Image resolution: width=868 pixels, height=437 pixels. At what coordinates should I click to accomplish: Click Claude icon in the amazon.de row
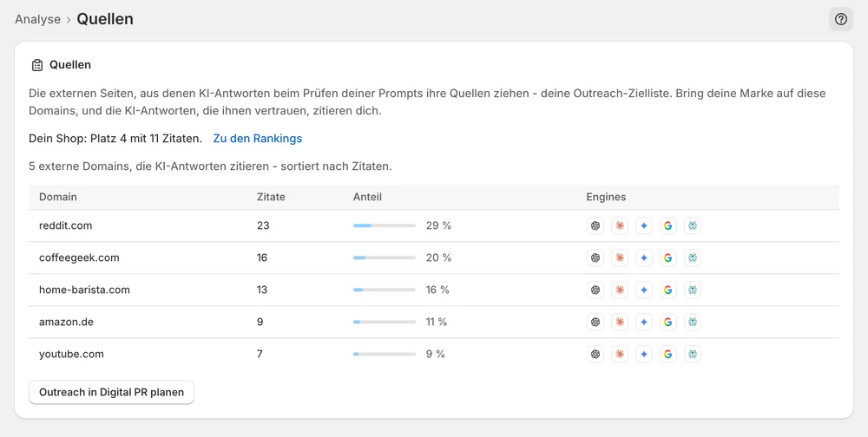coord(620,322)
